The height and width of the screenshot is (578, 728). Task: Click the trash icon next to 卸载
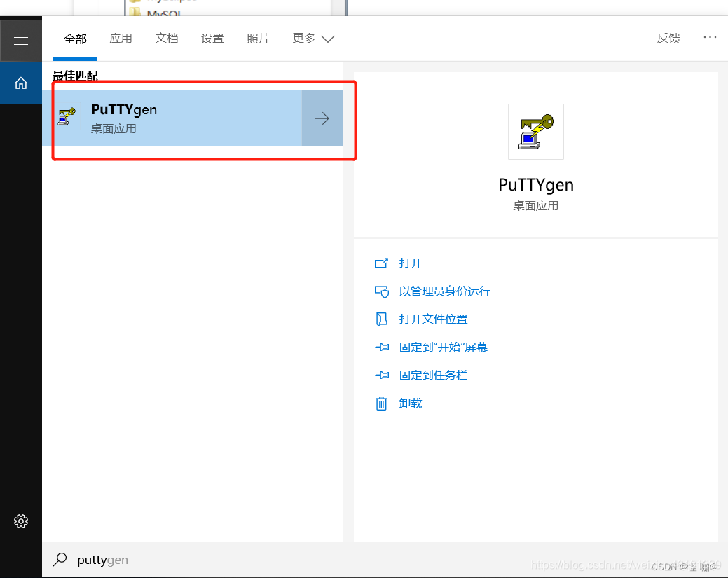381,404
